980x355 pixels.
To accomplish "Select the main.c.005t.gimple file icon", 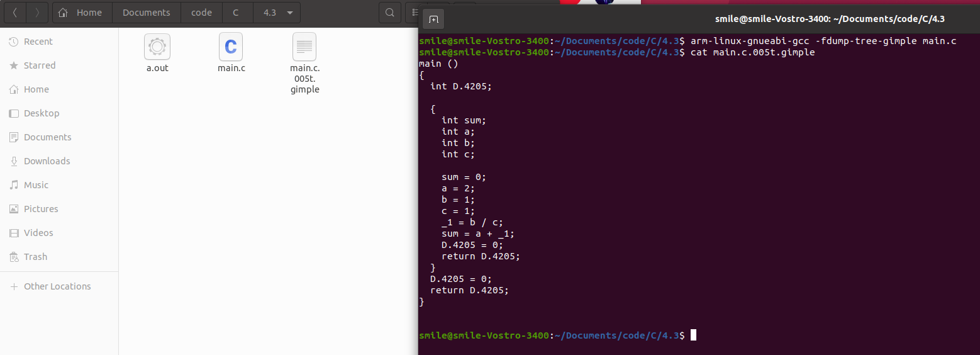I will tap(304, 47).
